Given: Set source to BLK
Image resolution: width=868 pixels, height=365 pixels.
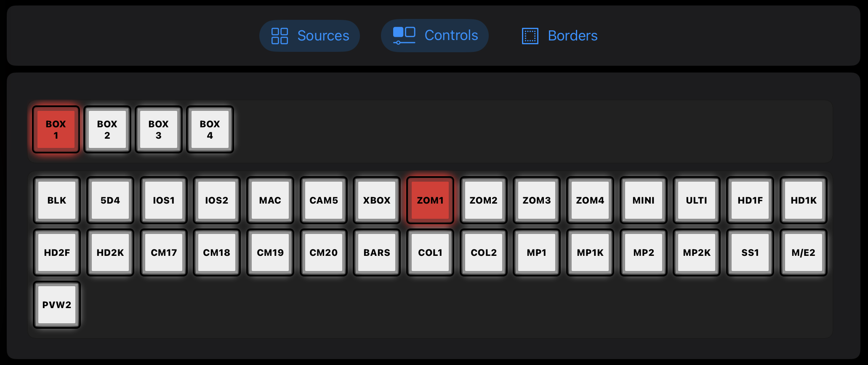Looking at the screenshot, I should (x=57, y=200).
